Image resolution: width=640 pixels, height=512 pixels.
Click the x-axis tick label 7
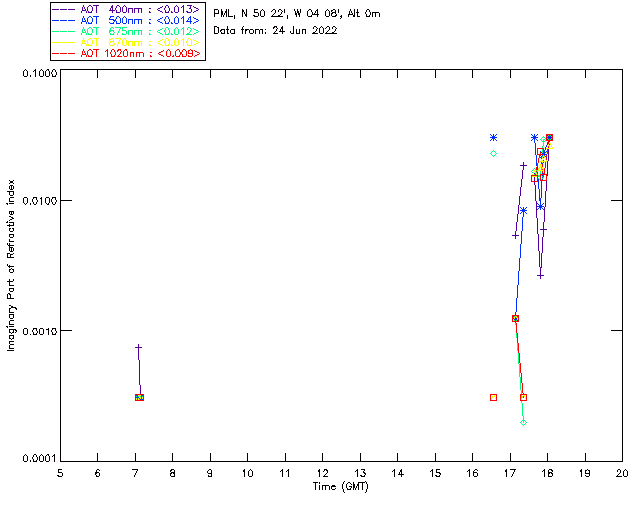click(135, 473)
